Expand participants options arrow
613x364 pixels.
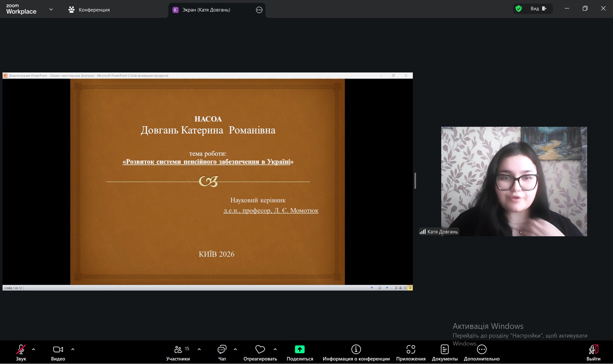point(199,349)
